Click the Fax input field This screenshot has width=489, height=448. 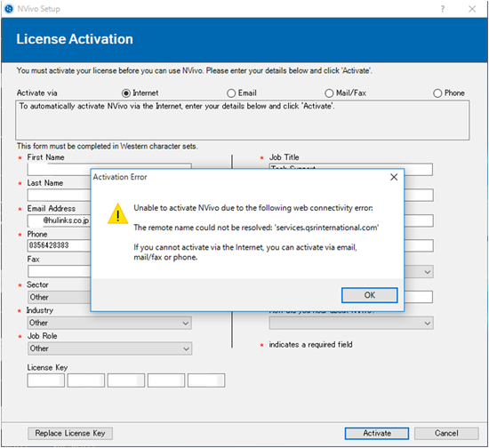tap(59, 271)
